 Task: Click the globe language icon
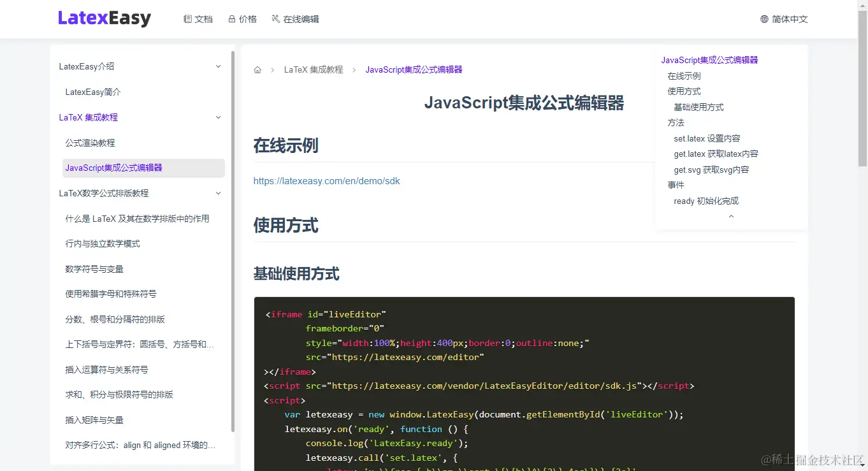click(764, 19)
